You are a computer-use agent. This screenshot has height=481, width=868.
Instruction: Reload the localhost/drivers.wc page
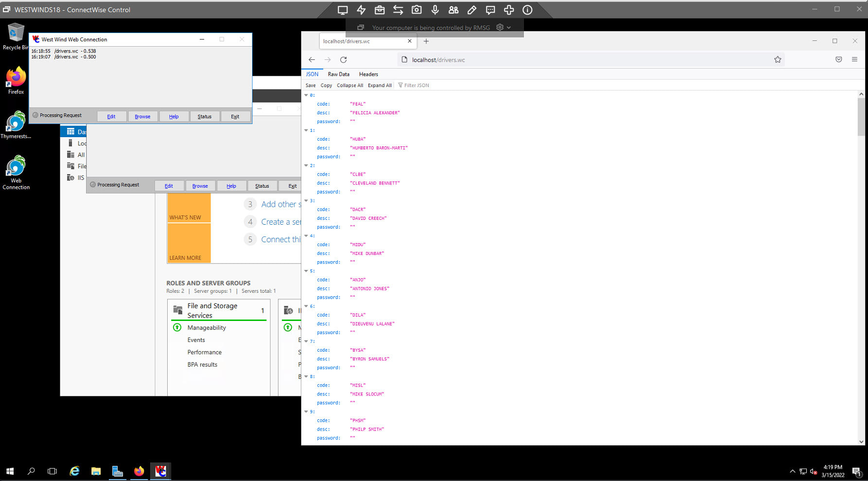(x=343, y=60)
